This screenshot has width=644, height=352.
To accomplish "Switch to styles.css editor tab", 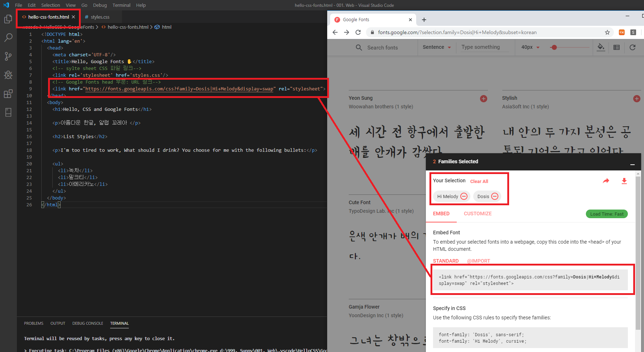I will click(100, 17).
